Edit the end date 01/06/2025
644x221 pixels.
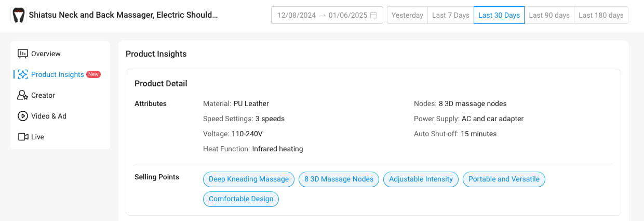pyautogui.click(x=348, y=15)
